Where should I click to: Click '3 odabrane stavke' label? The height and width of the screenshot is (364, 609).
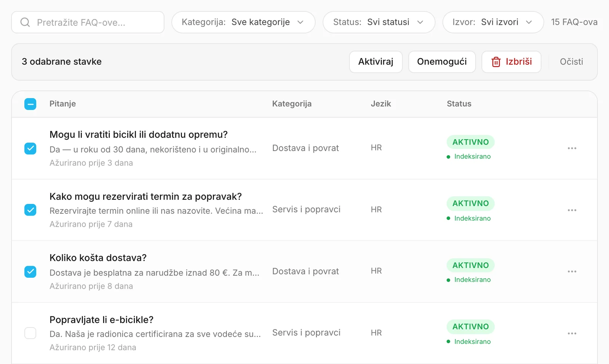(x=62, y=62)
